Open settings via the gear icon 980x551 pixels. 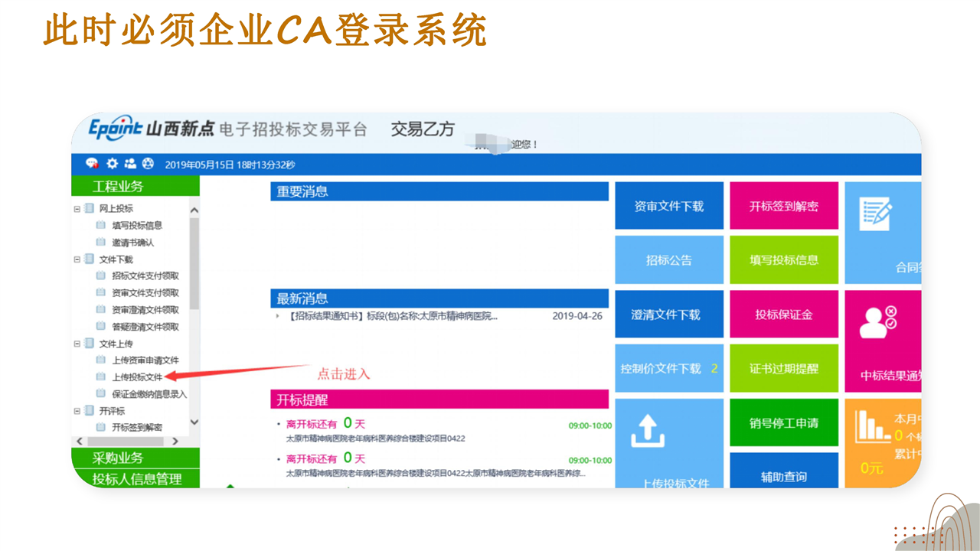[x=112, y=164]
